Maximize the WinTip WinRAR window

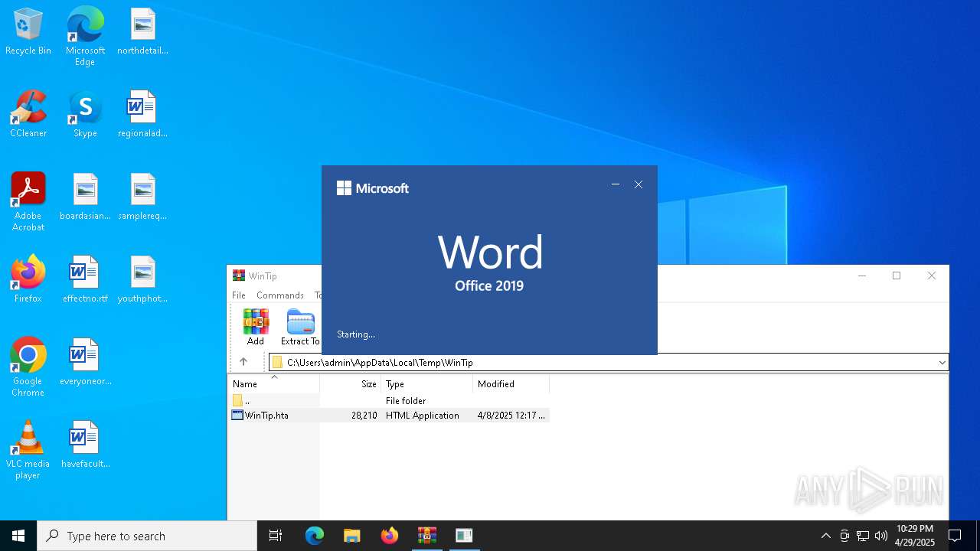pyautogui.click(x=897, y=276)
